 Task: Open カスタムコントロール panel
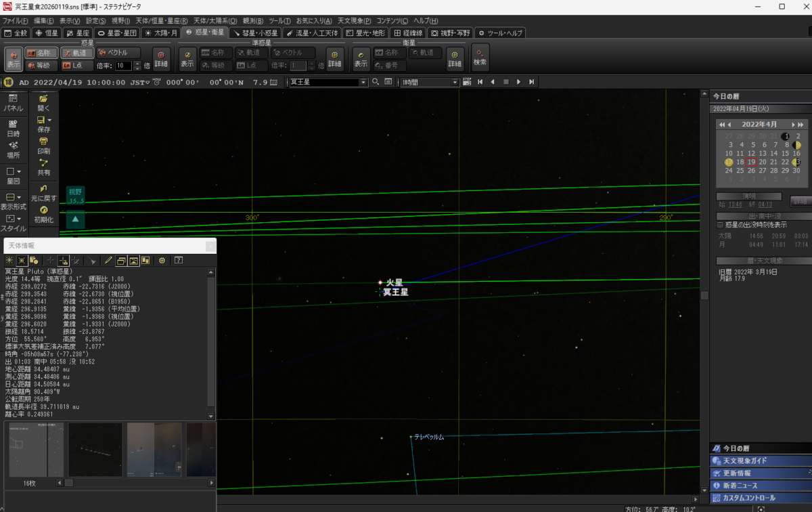[761, 498]
